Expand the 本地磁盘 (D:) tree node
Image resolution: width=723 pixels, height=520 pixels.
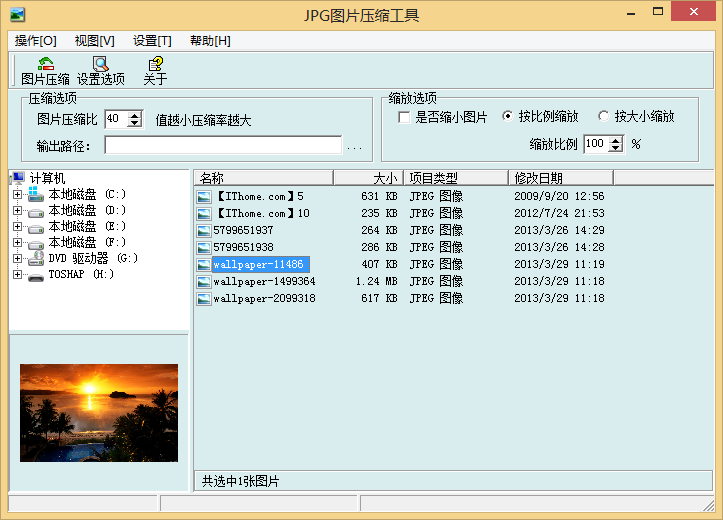click(x=17, y=210)
